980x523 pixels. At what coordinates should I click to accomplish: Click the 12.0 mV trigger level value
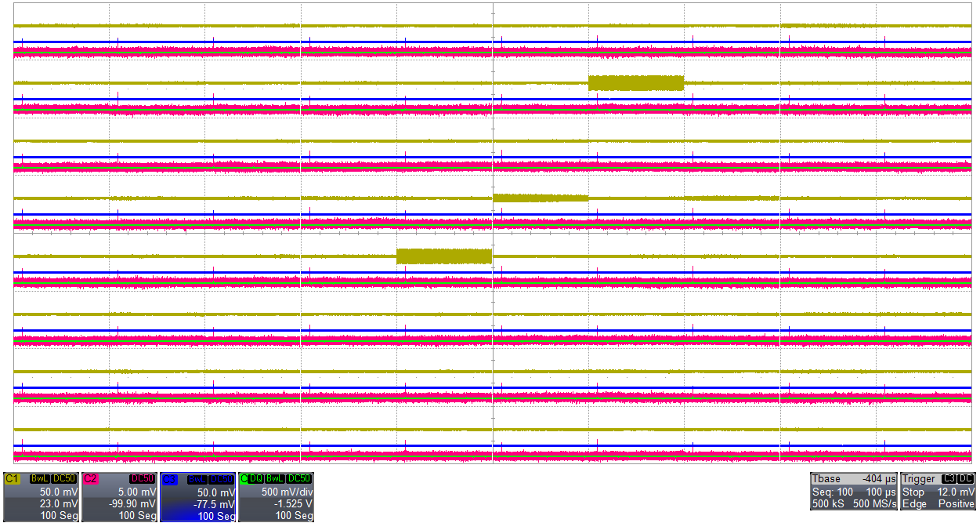(956, 492)
